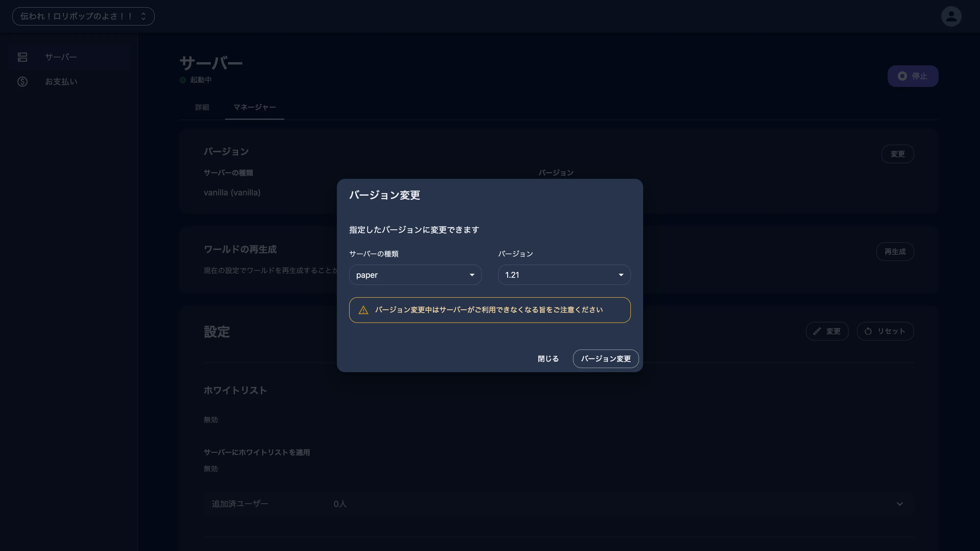Screen dimensions: 980x551
Task: Click the pencil icon on settings 変更 button
Action: pos(817,331)
